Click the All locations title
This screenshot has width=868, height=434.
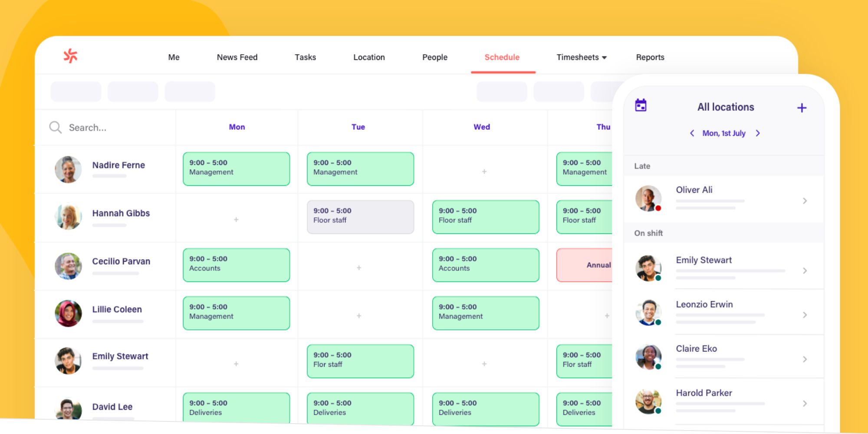726,107
